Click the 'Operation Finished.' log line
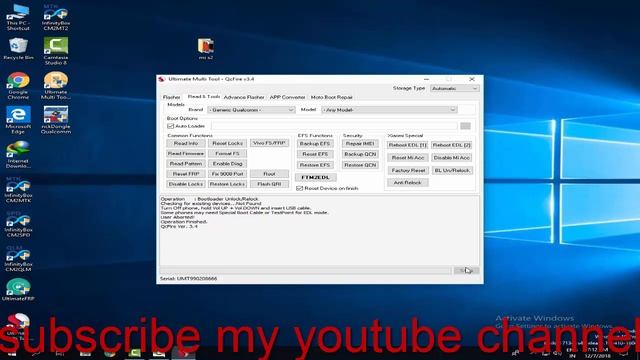 pos(184,222)
